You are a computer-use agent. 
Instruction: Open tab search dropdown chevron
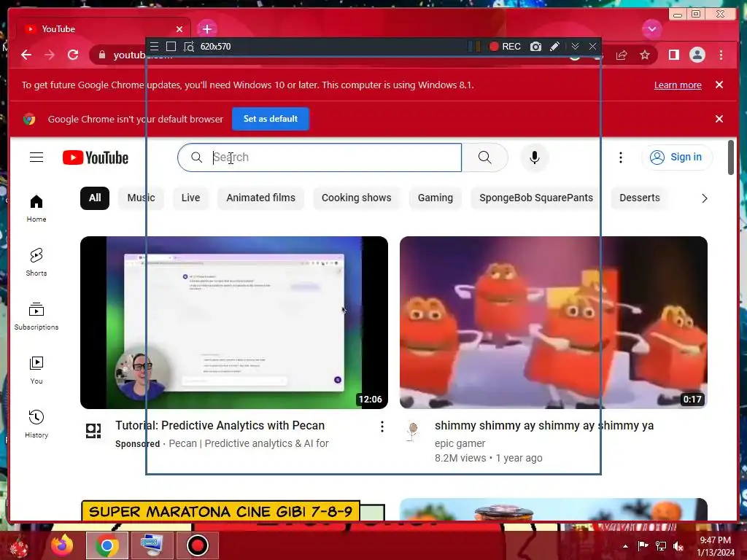651,29
